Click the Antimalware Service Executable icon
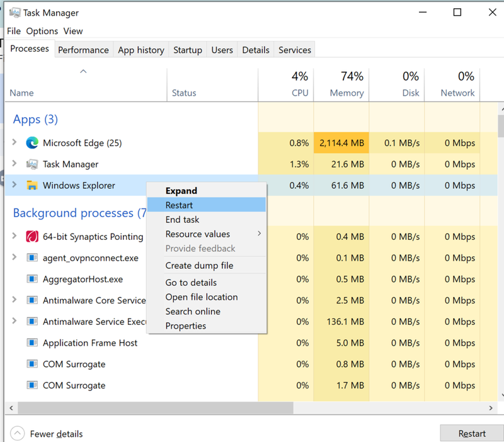Viewport: 504px width, 442px height. 32,321
